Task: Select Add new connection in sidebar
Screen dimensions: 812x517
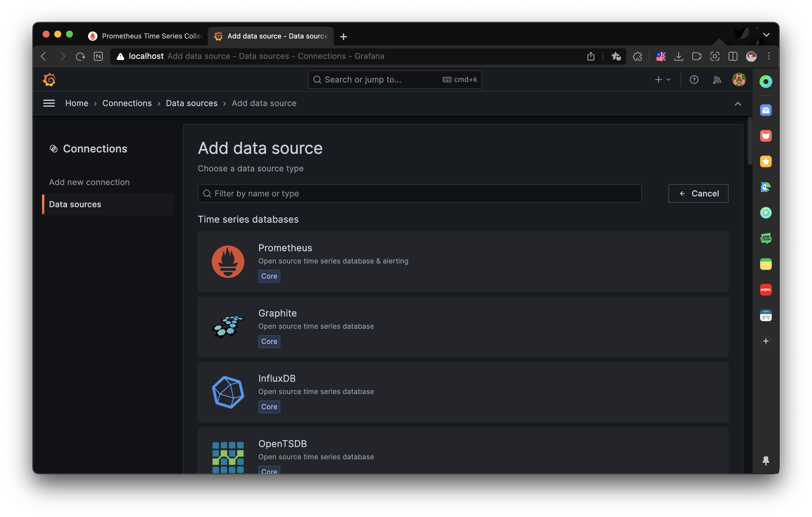Action: [89, 182]
